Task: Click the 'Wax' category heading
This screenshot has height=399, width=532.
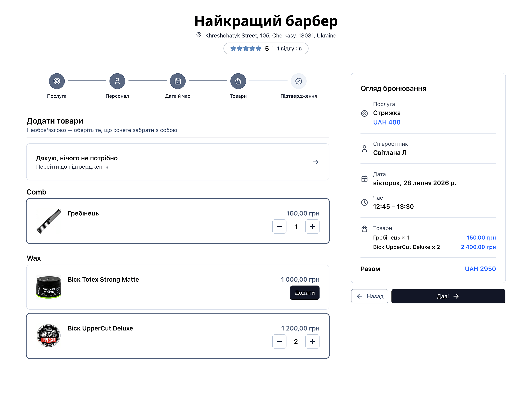Action: [34, 258]
